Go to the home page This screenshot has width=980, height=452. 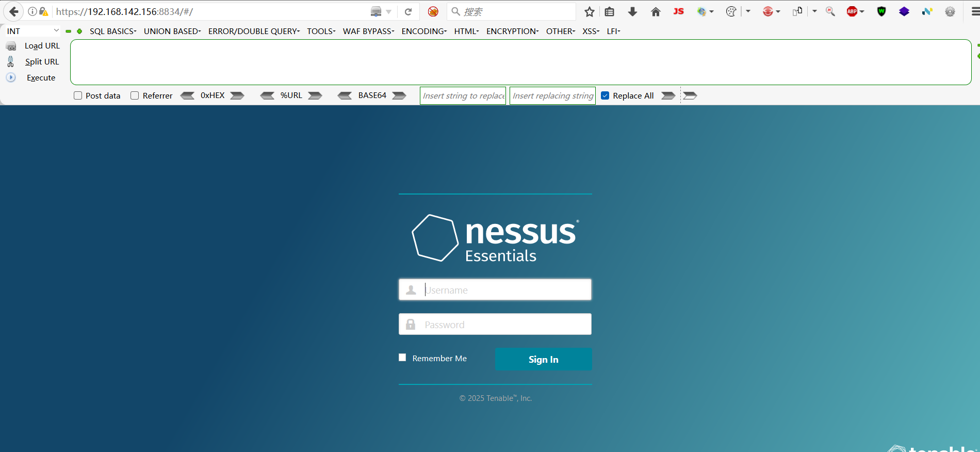[656, 11]
